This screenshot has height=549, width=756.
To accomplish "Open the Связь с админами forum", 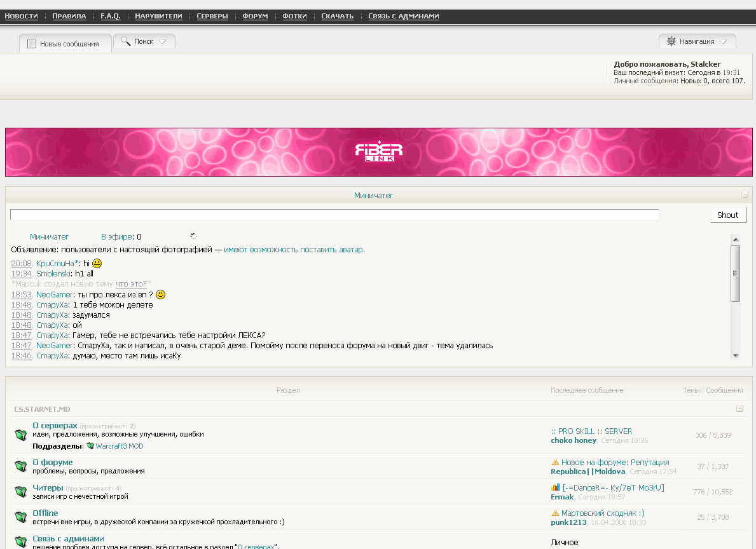I will [x=68, y=539].
